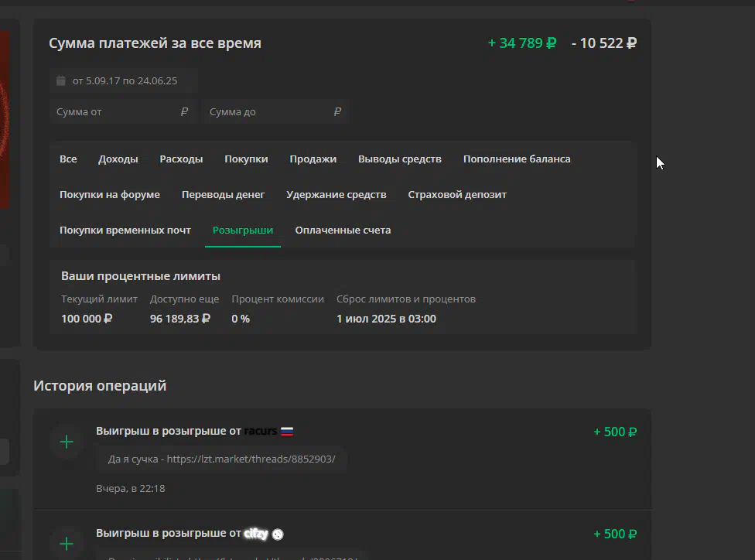This screenshot has height=560, width=755.
Task: Show the Продажи tab
Action: tap(313, 159)
